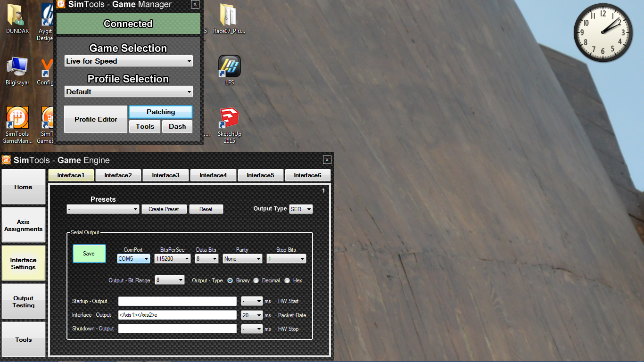This screenshot has height=362, width=644.
Task: Open the SimTools GameManager desktop shortcut
Action: coord(17,124)
